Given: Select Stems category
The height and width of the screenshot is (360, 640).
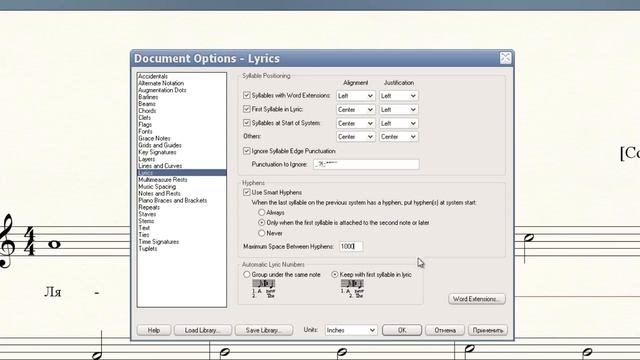Looking at the screenshot, I should (146, 221).
